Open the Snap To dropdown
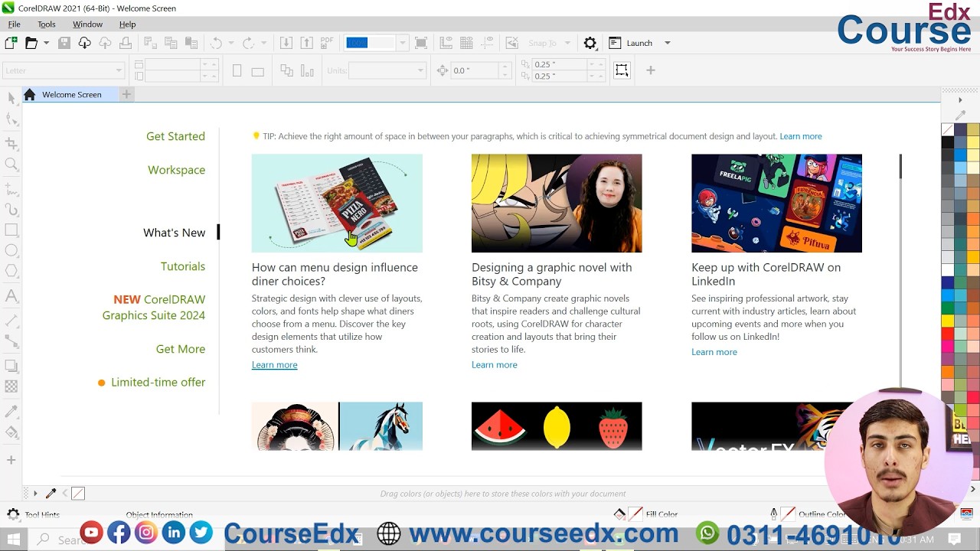This screenshot has width=980, height=551. click(567, 43)
